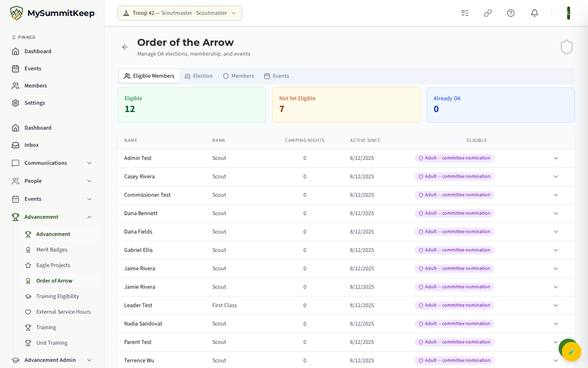Viewport: 588px width, 368px height.
Task: Open Training Eligibility page
Action: [59, 296]
